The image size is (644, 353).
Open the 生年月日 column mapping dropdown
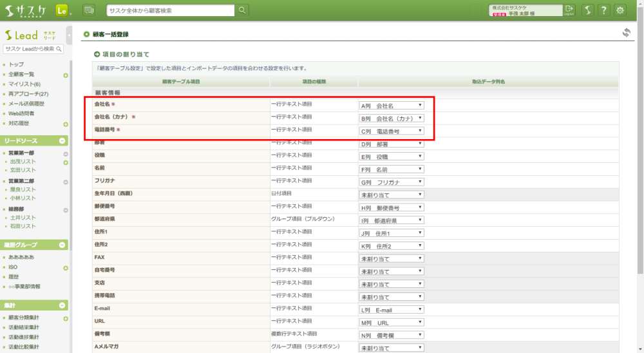click(392, 194)
